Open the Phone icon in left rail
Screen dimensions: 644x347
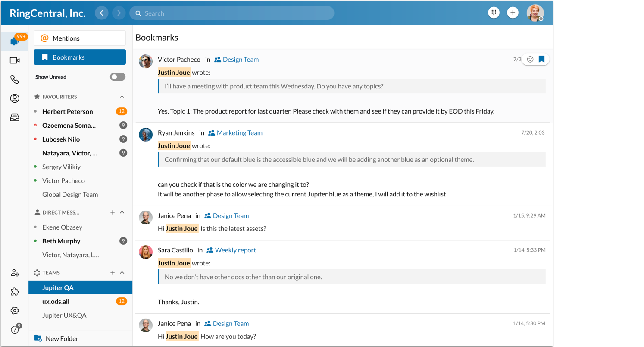tap(15, 79)
